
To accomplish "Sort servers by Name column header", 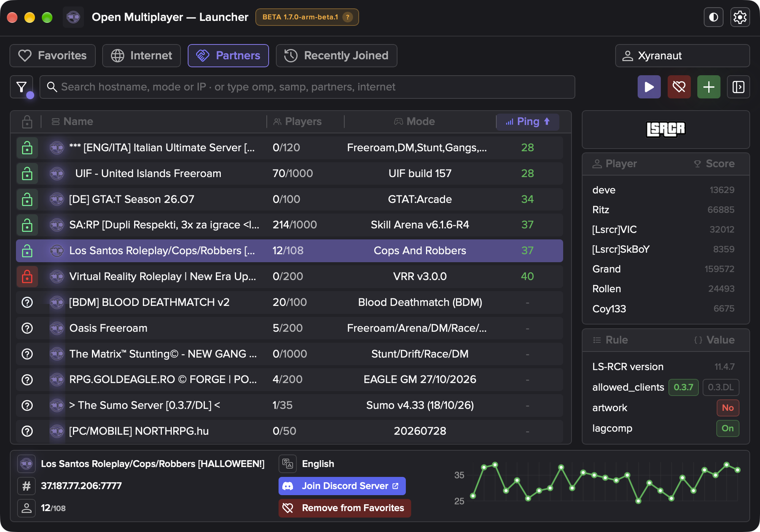I will tap(72, 122).
